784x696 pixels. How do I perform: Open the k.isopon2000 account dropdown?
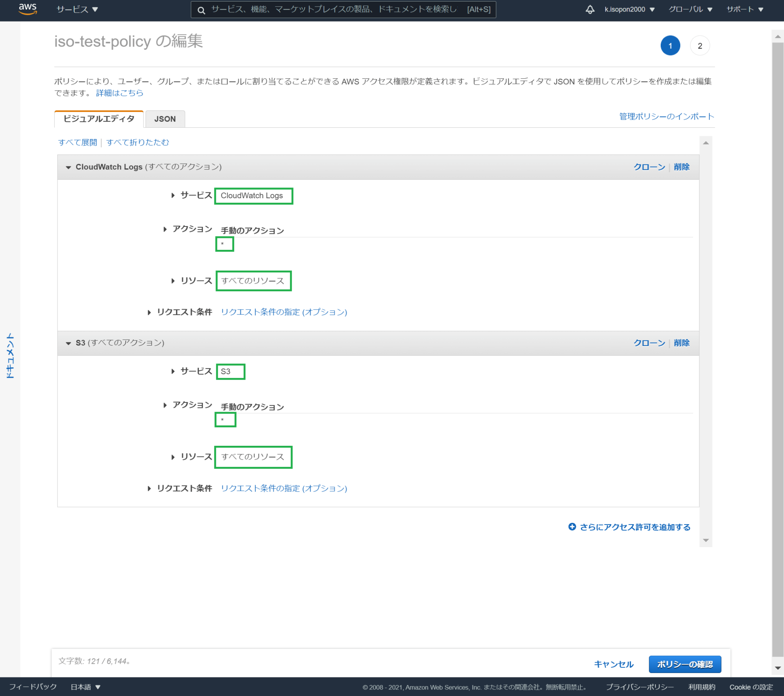pos(629,9)
